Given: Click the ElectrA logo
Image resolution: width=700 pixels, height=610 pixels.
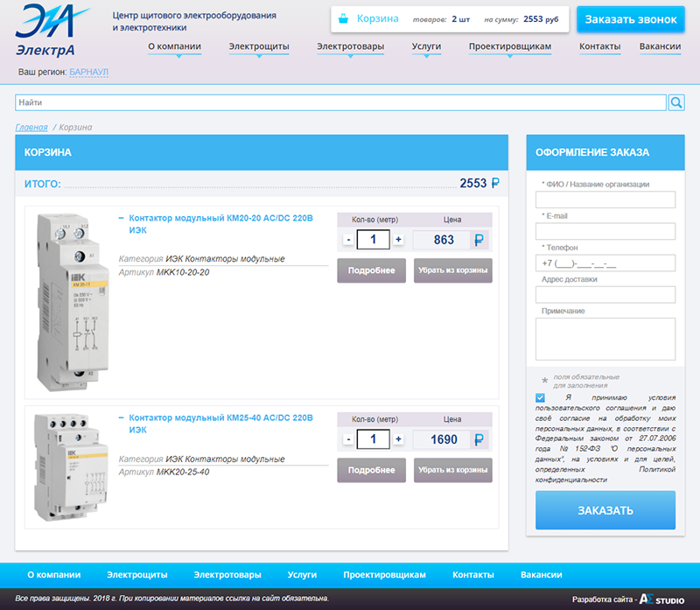Looking at the screenshot, I should (x=52, y=30).
